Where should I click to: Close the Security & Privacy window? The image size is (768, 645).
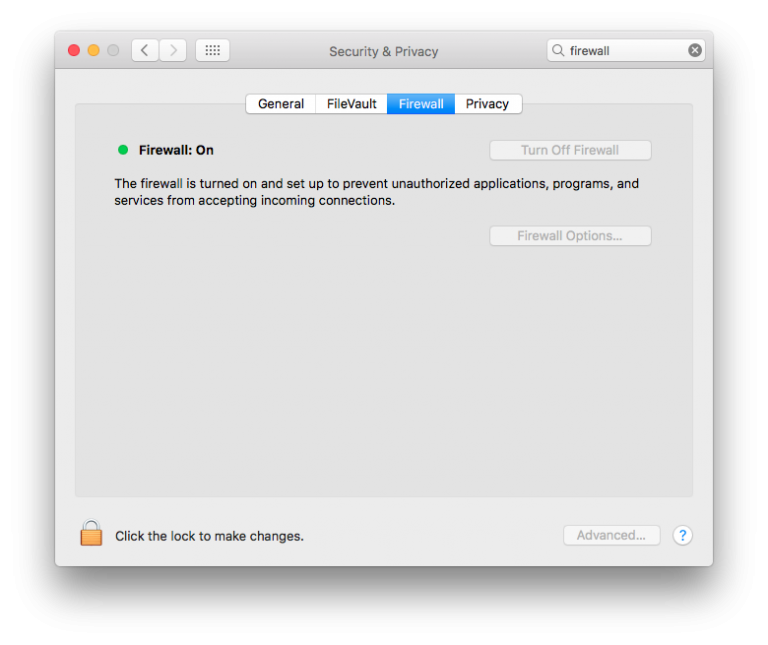click(x=74, y=50)
